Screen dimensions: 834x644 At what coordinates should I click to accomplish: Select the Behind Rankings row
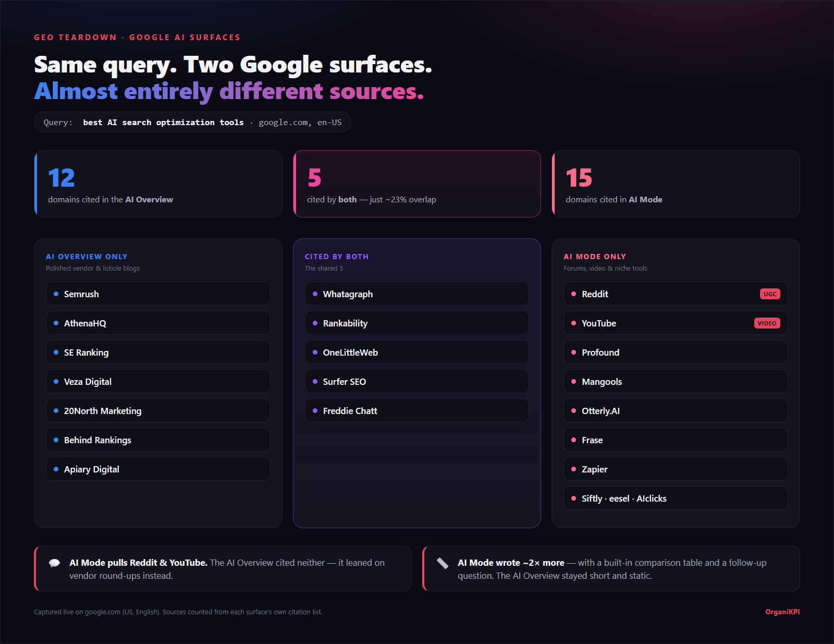[158, 440]
